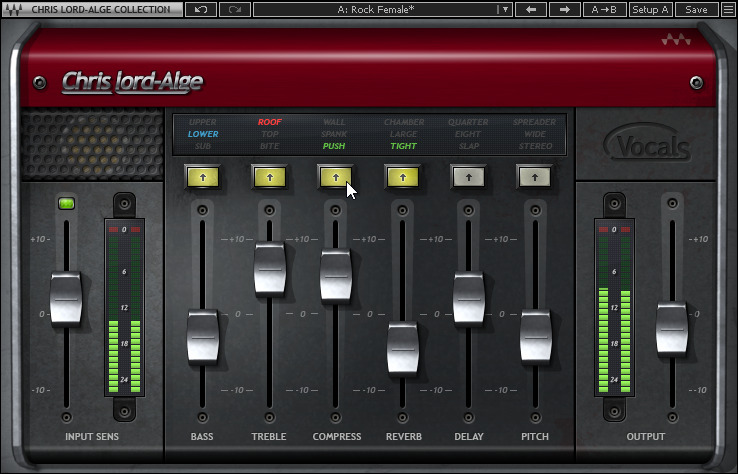
Task: Toggle the Delay mode arrow button
Action: tap(469, 178)
